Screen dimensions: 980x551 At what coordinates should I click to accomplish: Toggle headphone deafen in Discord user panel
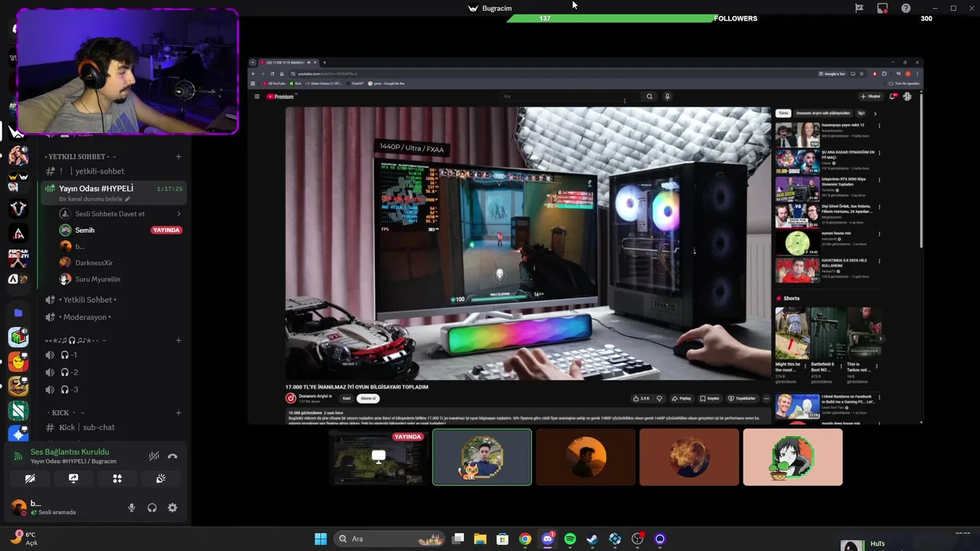[x=152, y=507]
